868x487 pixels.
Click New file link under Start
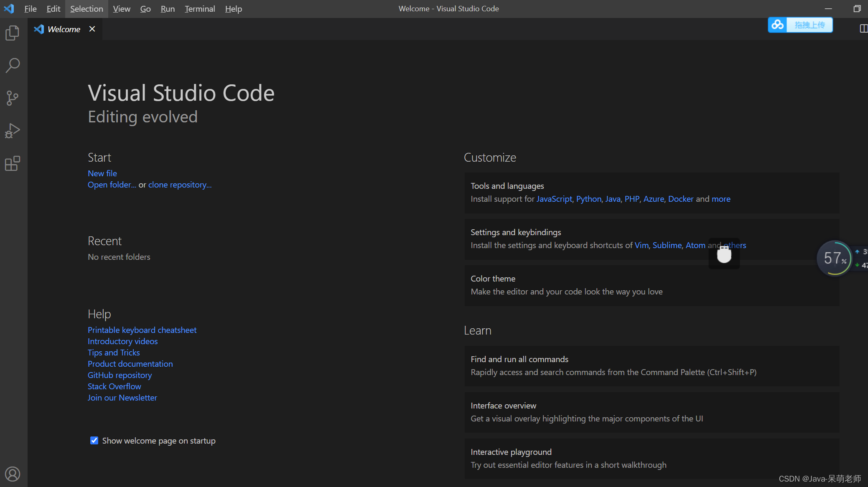point(102,173)
